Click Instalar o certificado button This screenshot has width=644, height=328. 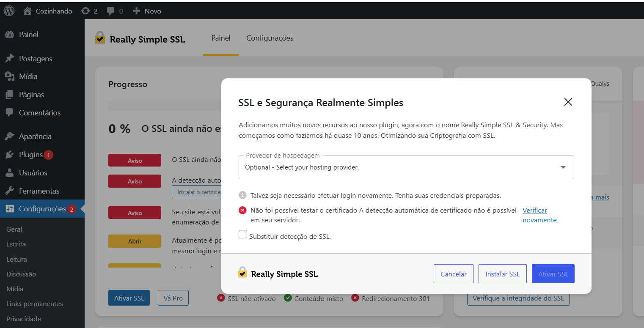[197, 192]
